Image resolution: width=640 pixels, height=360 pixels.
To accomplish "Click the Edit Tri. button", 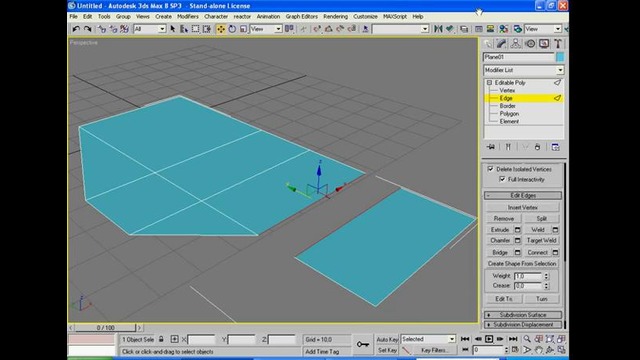I will pyautogui.click(x=504, y=299).
